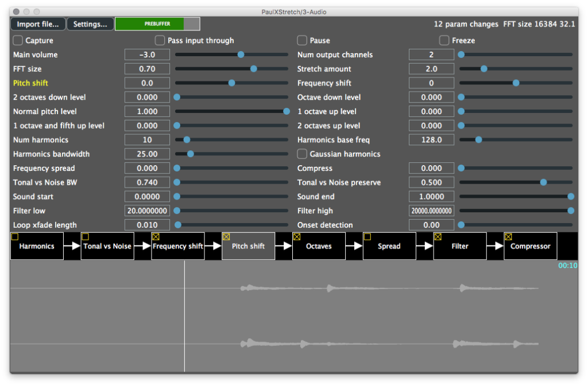Viewport: 588px width, 386px height.
Task: Select the Pitch shift module box
Action: [248, 247]
